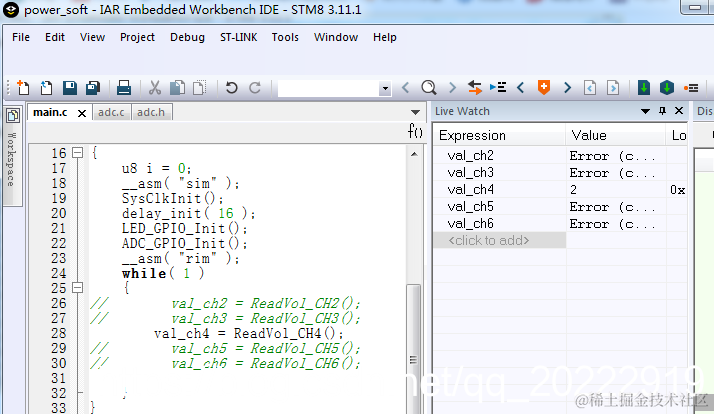Undo the last edit
This screenshot has height=414, width=714.
231,87
